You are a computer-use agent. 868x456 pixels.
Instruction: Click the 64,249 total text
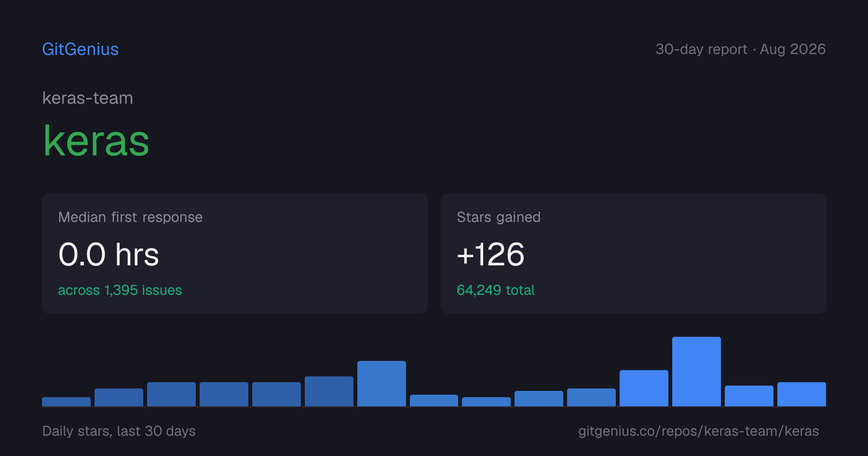click(496, 290)
